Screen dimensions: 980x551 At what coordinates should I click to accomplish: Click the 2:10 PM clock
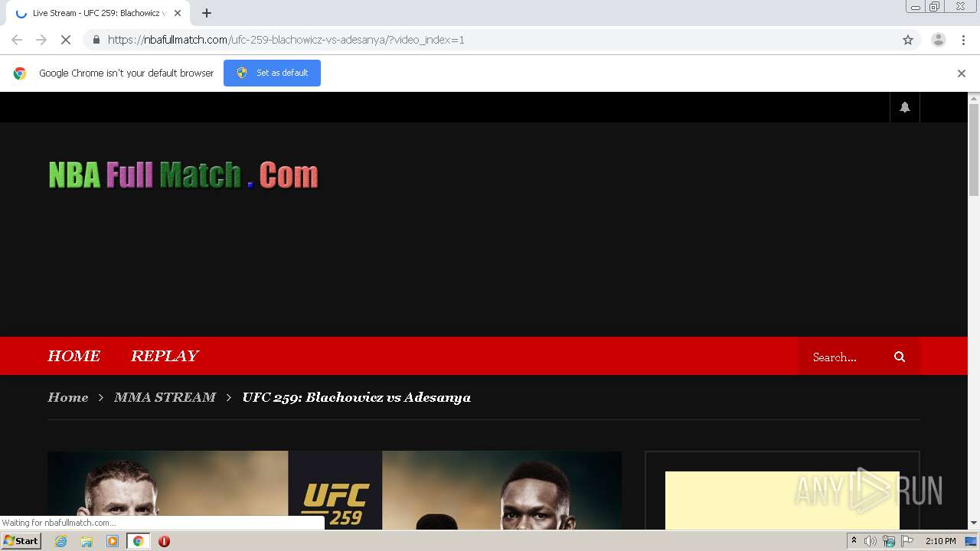[941, 541]
